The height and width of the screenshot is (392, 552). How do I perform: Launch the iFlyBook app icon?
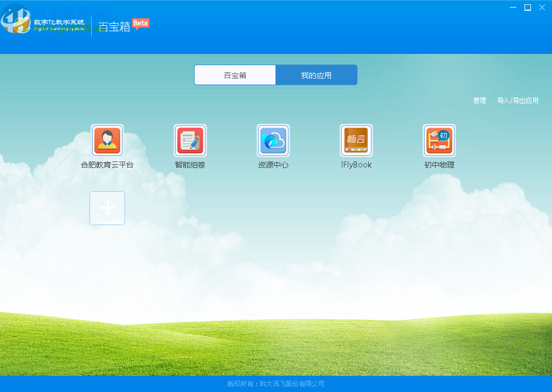coord(356,141)
